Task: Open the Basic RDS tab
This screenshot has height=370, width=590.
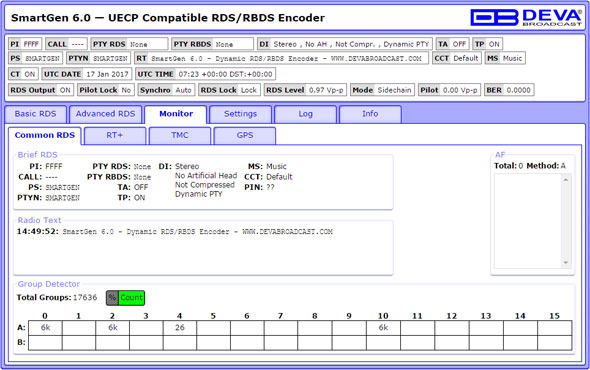Action: click(36, 114)
